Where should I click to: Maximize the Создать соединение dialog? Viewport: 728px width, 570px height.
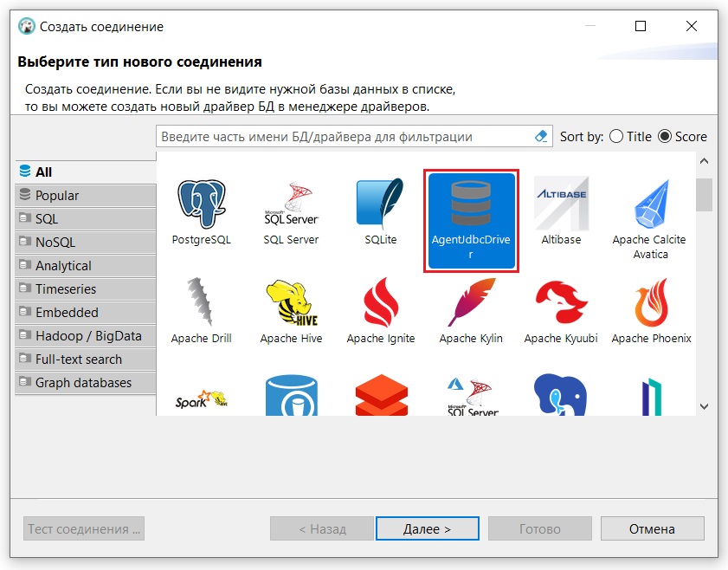(641, 26)
